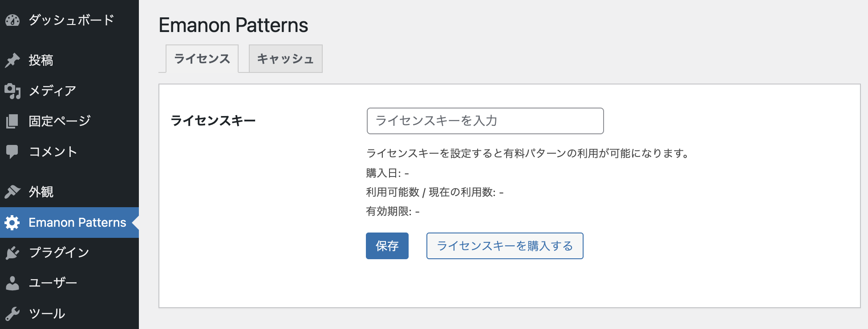Open ダッシュボード from the sidebar menu
Viewport: 868px width, 329px height.
pos(71,20)
